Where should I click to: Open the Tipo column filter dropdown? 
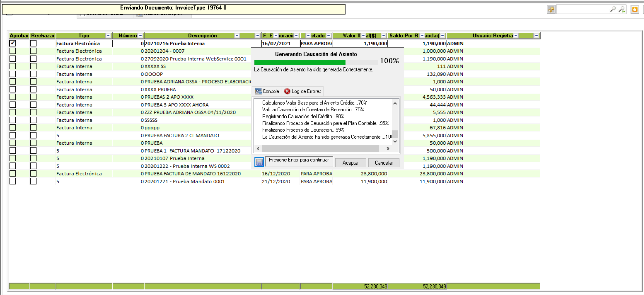coord(108,36)
